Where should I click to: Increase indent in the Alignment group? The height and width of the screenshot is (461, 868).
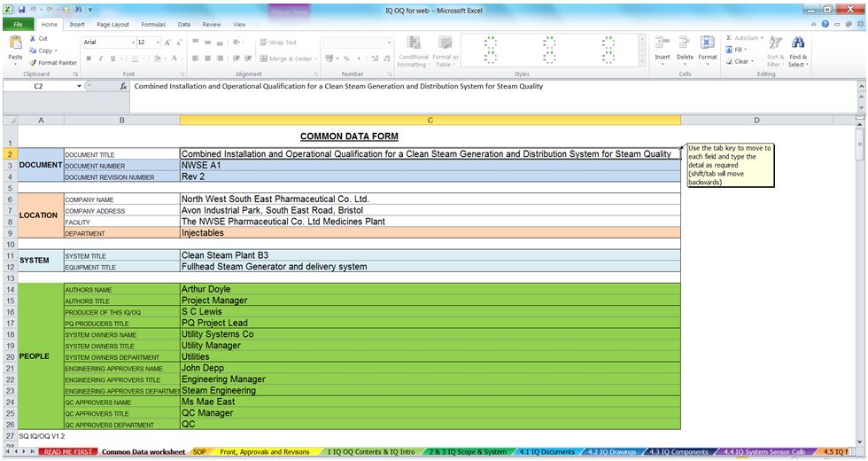click(x=248, y=59)
